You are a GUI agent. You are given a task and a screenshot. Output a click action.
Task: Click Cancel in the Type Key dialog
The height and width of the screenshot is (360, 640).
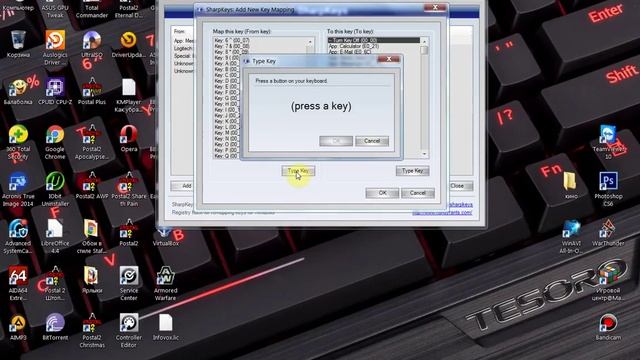click(372, 141)
